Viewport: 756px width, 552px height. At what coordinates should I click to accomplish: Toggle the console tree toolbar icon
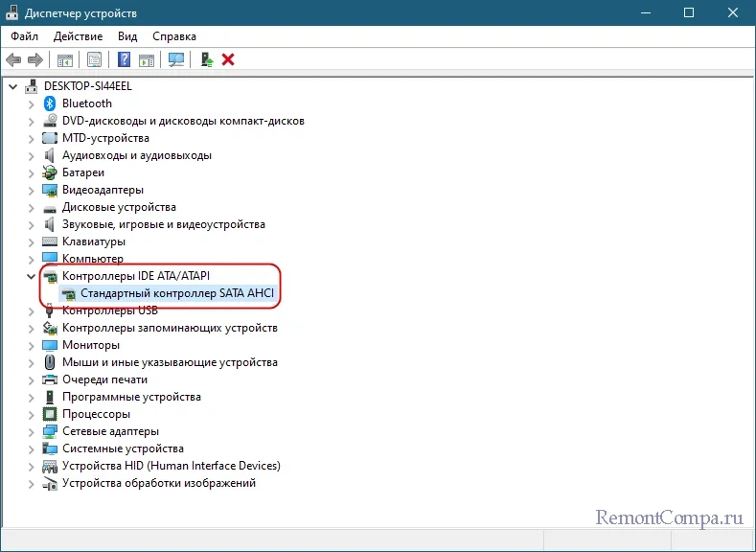click(65, 59)
